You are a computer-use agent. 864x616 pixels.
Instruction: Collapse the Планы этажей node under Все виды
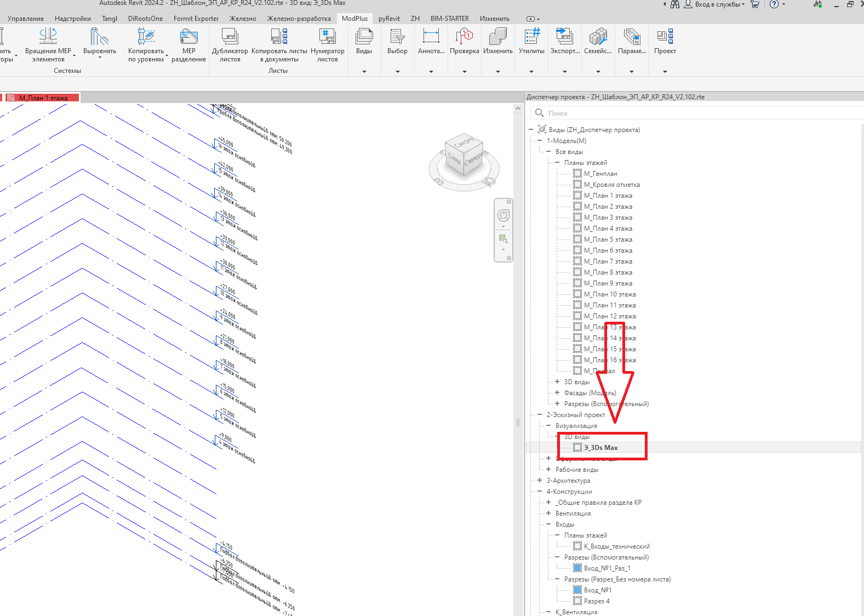tap(557, 162)
